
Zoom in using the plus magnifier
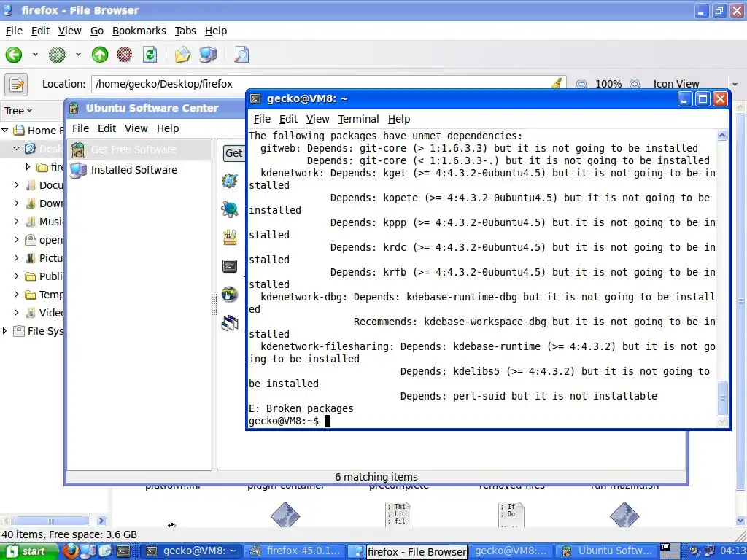[635, 84]
